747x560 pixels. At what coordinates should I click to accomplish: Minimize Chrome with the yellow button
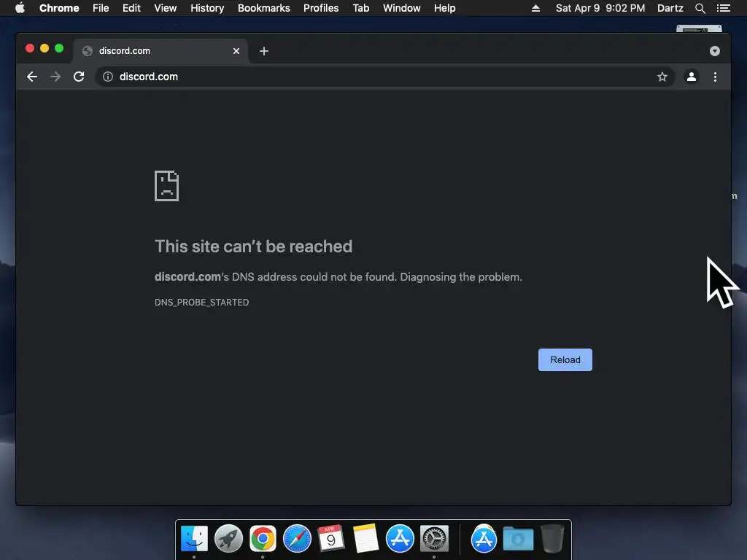[44, 48]
